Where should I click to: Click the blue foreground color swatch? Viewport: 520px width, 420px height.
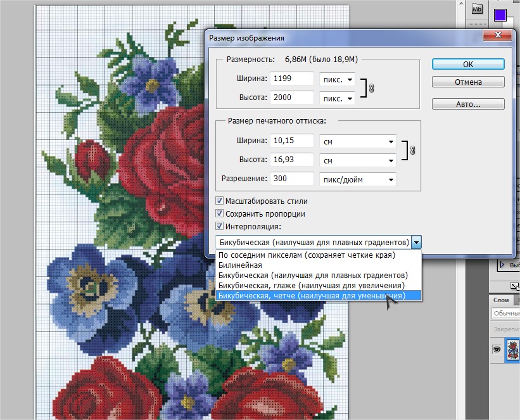point(500,14)
